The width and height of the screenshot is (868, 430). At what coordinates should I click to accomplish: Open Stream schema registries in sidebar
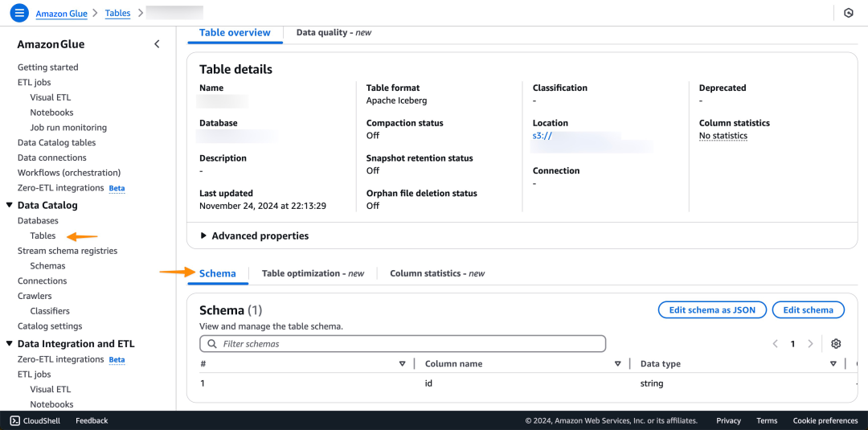coord(68,251)
